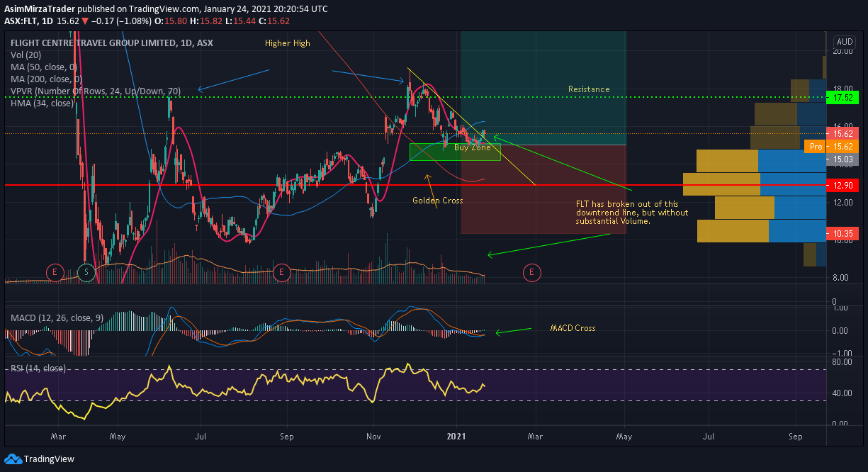Click the 80.00 RSI axis value
This screenshot has width=868, height=472.
coord(843,362)
